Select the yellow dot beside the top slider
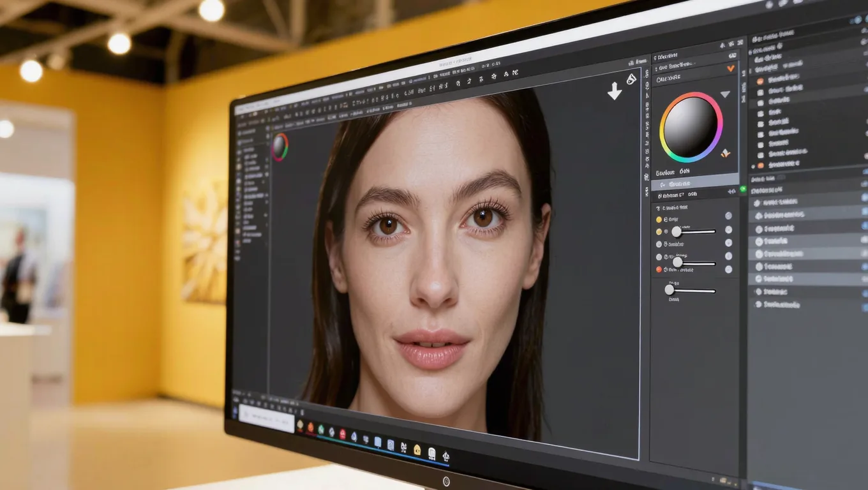The image size is (868, 490). tap(659, 231)
